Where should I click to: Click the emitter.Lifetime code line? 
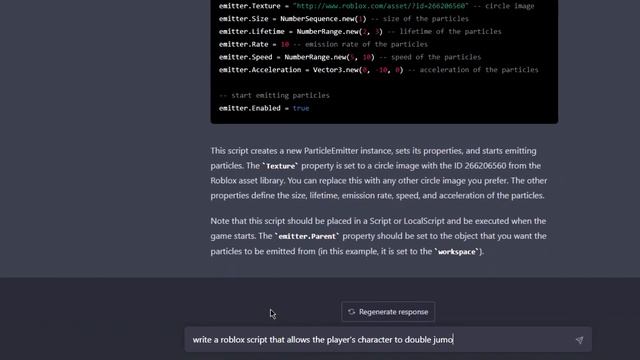point(360,31)
